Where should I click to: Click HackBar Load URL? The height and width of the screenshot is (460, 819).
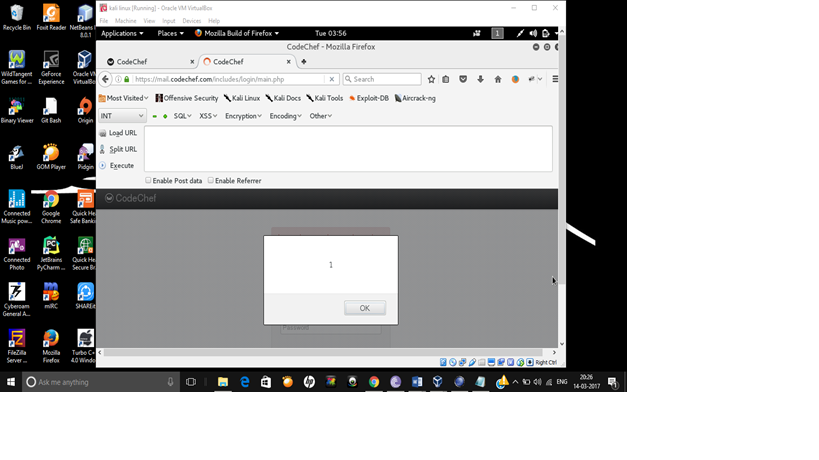point(118,133)
